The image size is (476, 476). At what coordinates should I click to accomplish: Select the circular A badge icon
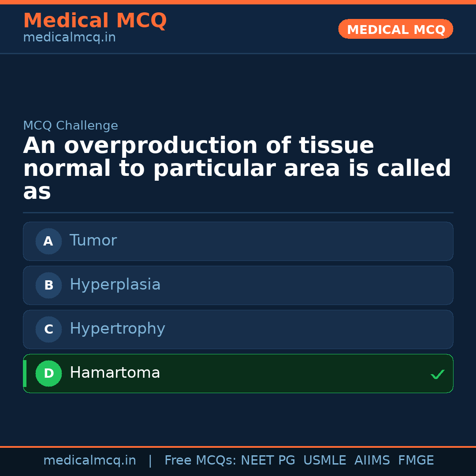48,241
